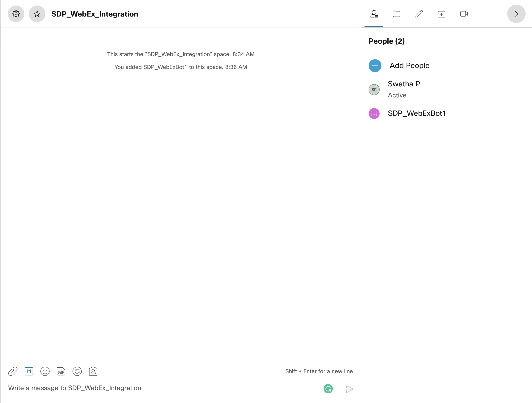Click the SP avatar of Swetha P
Screen dimensions: 532x403
coord(374,90)
